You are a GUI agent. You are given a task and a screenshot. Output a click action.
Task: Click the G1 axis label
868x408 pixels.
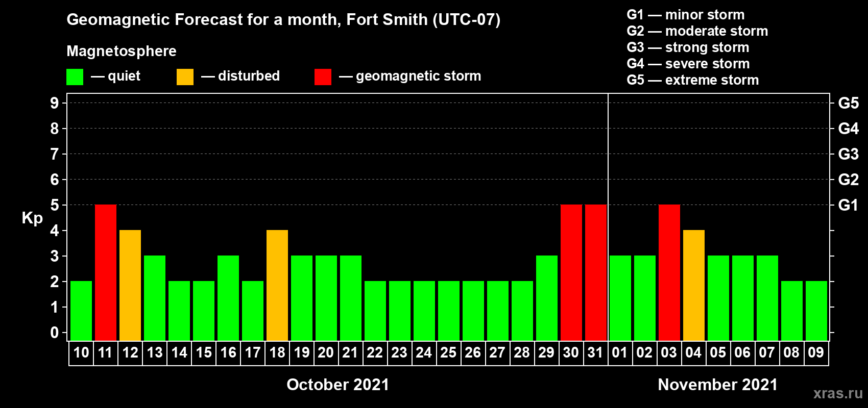(x=849, y=205)
